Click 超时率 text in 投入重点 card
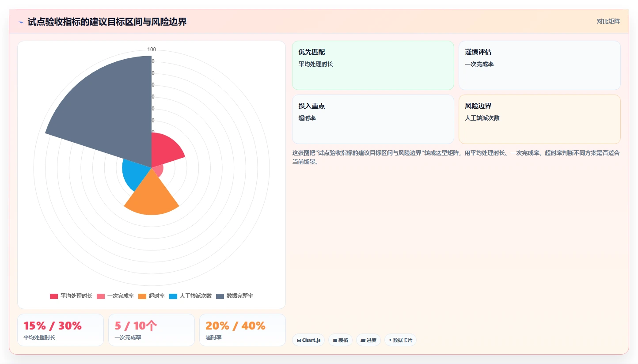638x364 pixels. click(307, 118)
